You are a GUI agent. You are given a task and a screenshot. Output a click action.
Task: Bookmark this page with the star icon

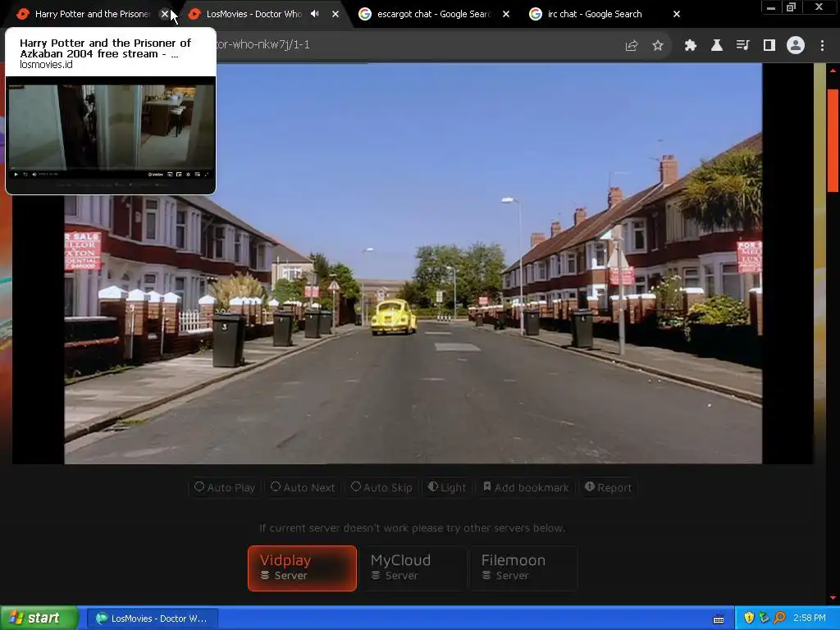pyautogui.click(x=658, y=46)
